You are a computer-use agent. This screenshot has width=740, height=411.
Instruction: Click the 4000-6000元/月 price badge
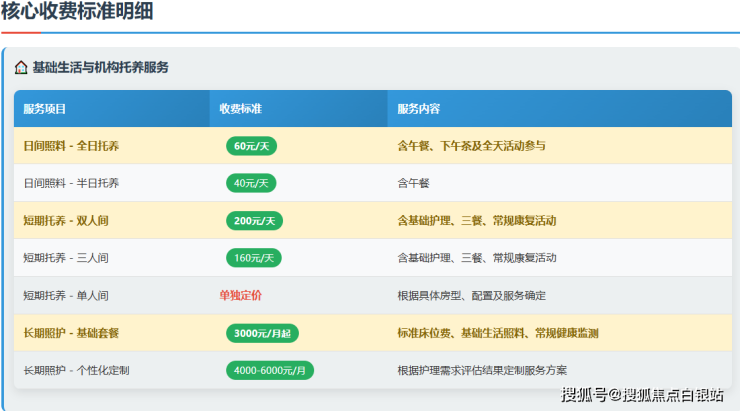pyautogui.click(x=269, y=370)
